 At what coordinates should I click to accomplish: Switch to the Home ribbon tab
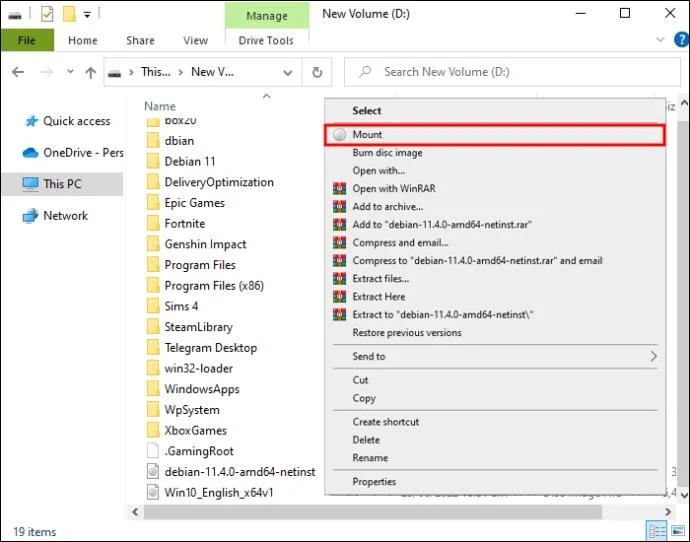83,40
